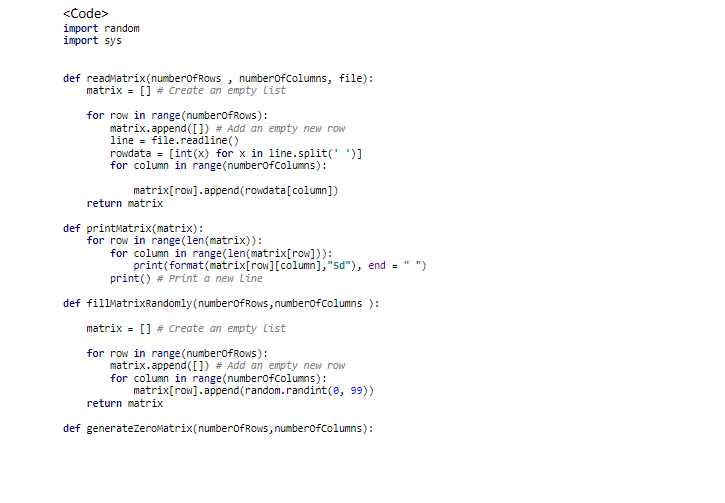Click the printMatrix function definition
Image resolution: width=725 pixels, height=503 pixels.
point(133,228)
